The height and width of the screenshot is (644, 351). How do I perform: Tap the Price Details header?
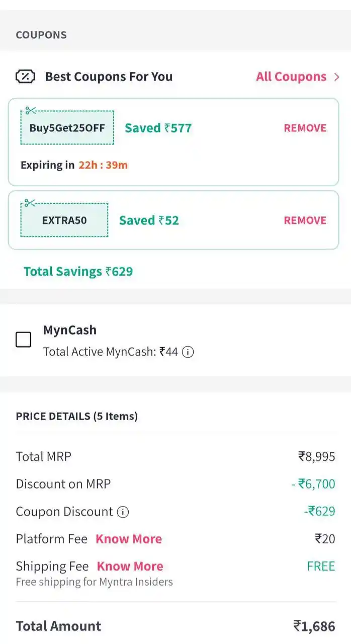point(76,416)
